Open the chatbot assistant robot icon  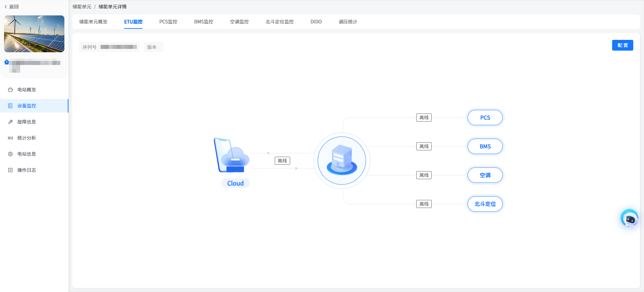629,218
